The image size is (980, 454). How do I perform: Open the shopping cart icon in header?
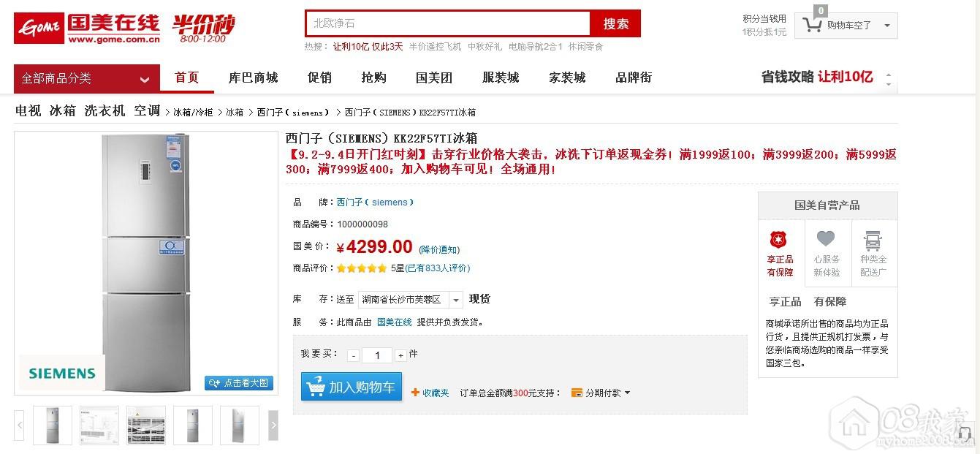pos(812,26)
